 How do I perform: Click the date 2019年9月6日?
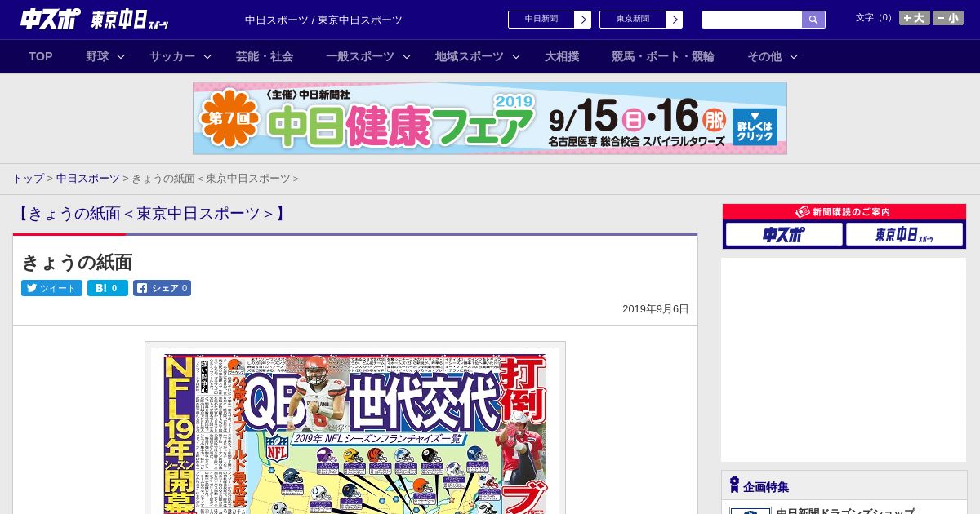(656, 309)
